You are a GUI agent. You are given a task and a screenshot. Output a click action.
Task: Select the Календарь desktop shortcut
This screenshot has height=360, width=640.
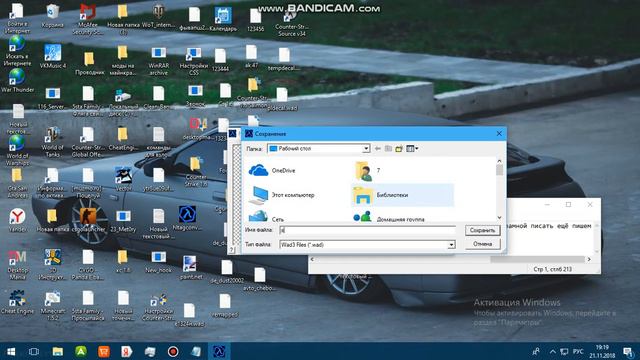coord(223,19)
